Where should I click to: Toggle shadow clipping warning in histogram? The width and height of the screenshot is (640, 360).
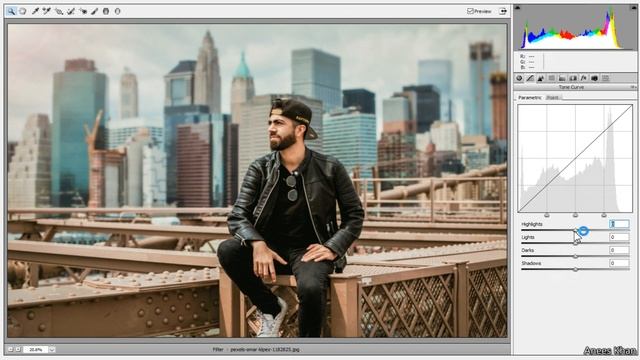(517, 8)
